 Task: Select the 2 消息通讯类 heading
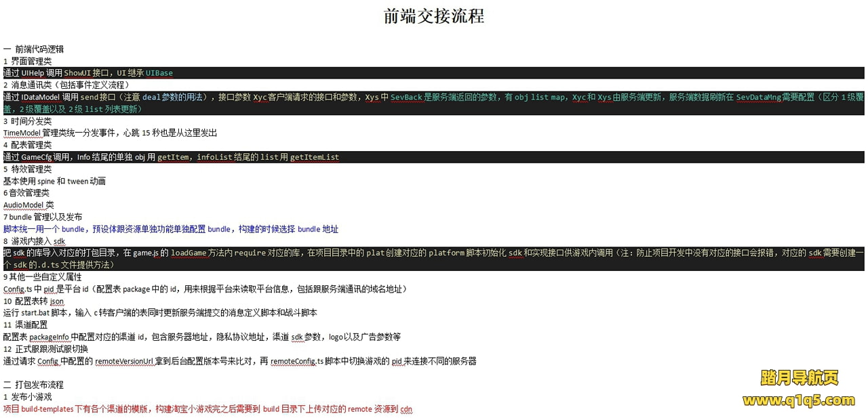coord(66,85)
